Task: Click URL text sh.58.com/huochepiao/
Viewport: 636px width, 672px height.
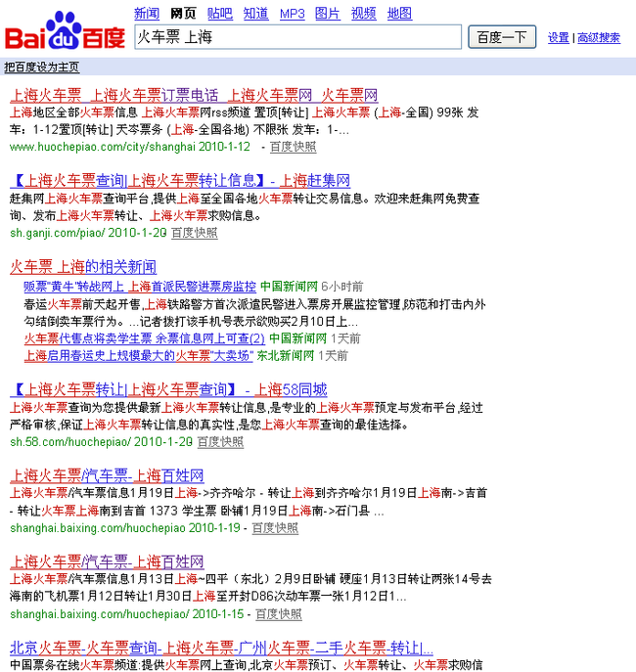Action: tap(70, 442)
